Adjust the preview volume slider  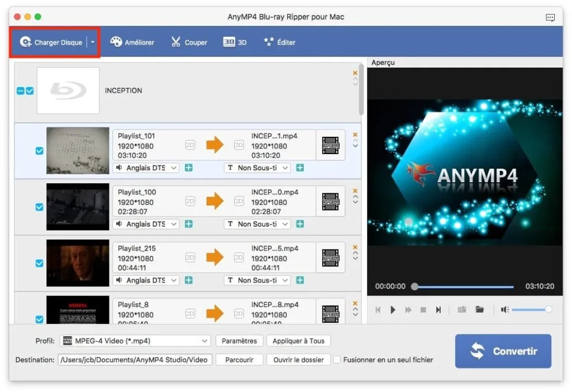coord(532,309)
